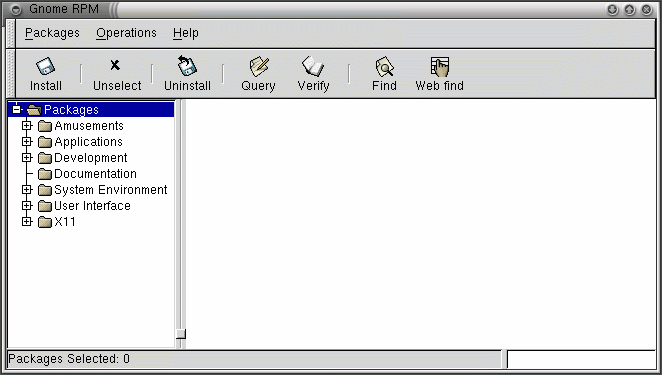Select the Documentation folder icon
Screen dimensions: 662x375
pyautogui.click(x=45, y=174)
